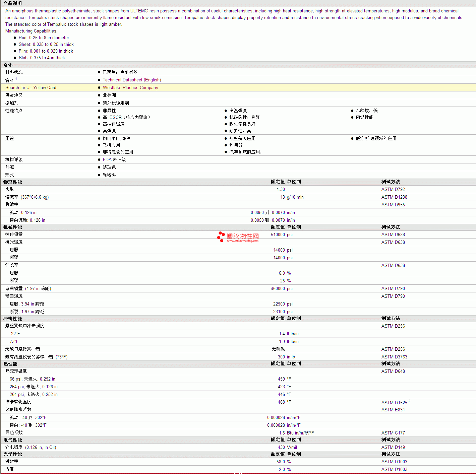Click the 阀门/阀门部件 use entry
Image resolution: width=476 pixels, height=474 pixels.
[x=116, y=138]
